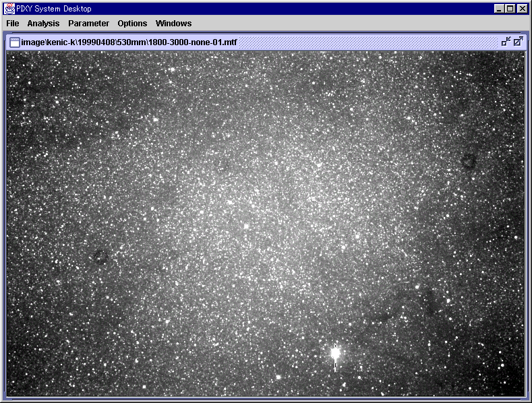Open the File menu
532x403 pixels.
(13, 24)
